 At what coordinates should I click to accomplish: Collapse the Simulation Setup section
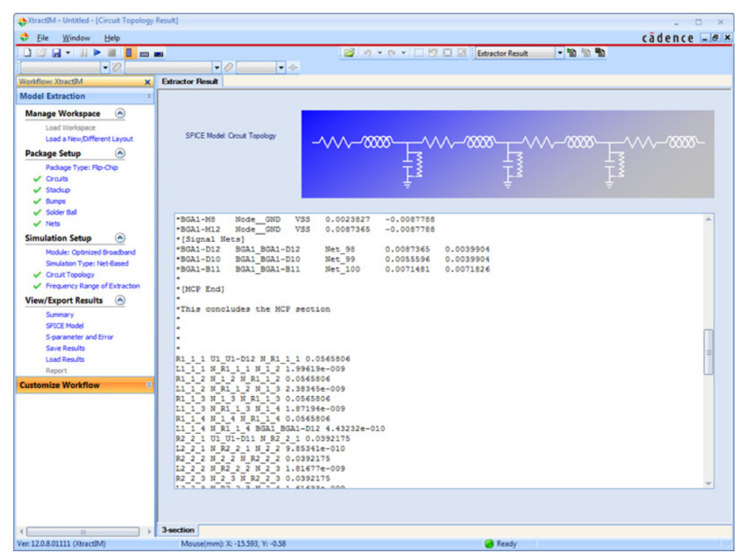pos(120,238)
